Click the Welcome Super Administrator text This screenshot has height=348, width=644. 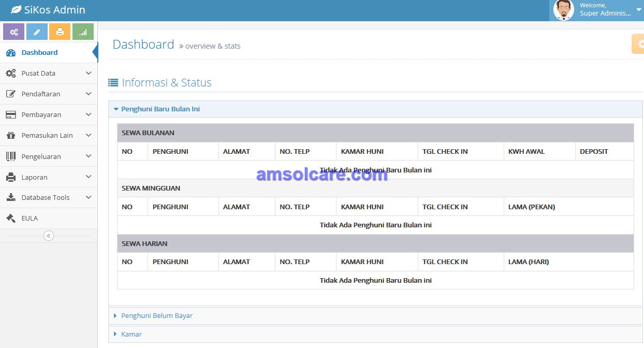coord(605,9)
